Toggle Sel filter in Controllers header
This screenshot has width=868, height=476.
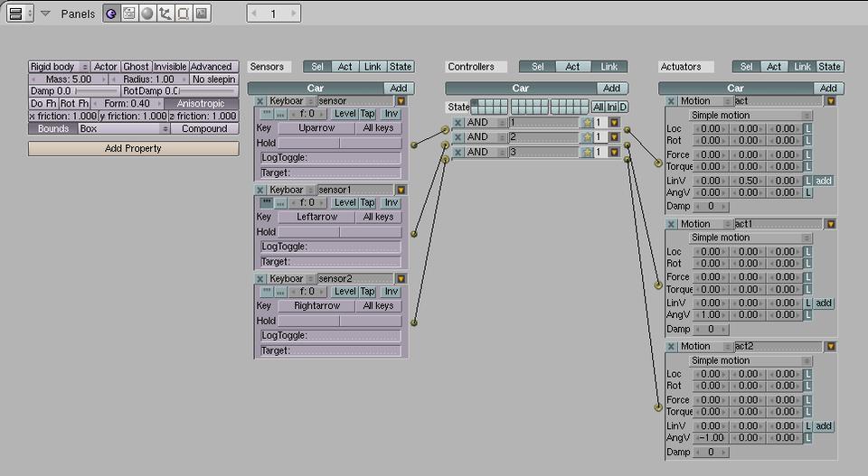click(537, 67)
